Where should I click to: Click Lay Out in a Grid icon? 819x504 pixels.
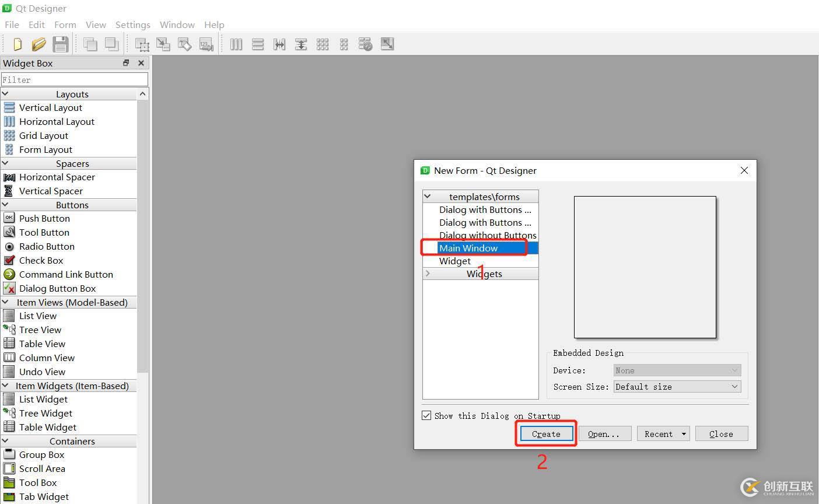tap(323, 44)
